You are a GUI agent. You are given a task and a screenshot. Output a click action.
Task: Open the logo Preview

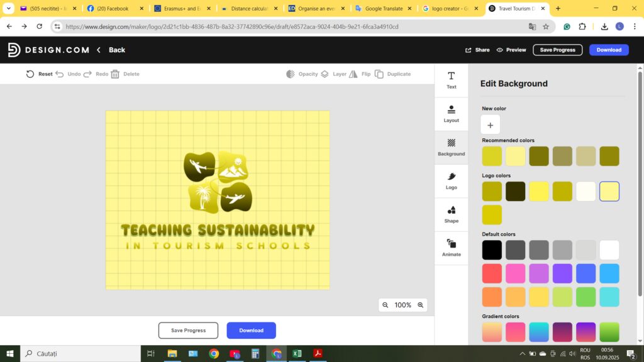pos(511,50)
